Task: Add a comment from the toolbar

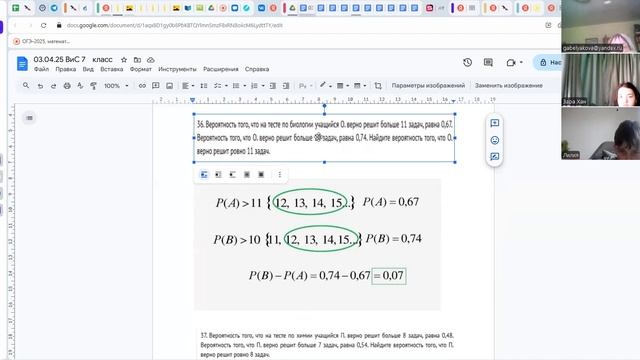Action: tap(156, 86)
